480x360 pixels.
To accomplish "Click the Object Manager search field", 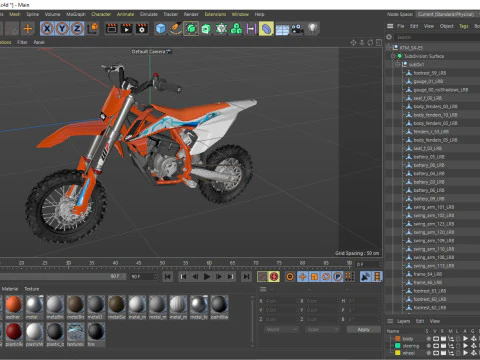I will 437,37.
